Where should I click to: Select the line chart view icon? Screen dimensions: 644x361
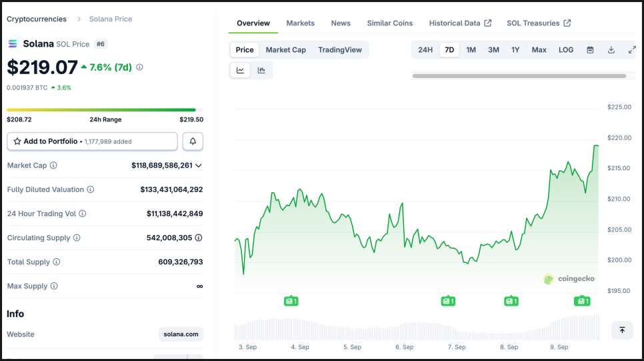pos(240,70)
